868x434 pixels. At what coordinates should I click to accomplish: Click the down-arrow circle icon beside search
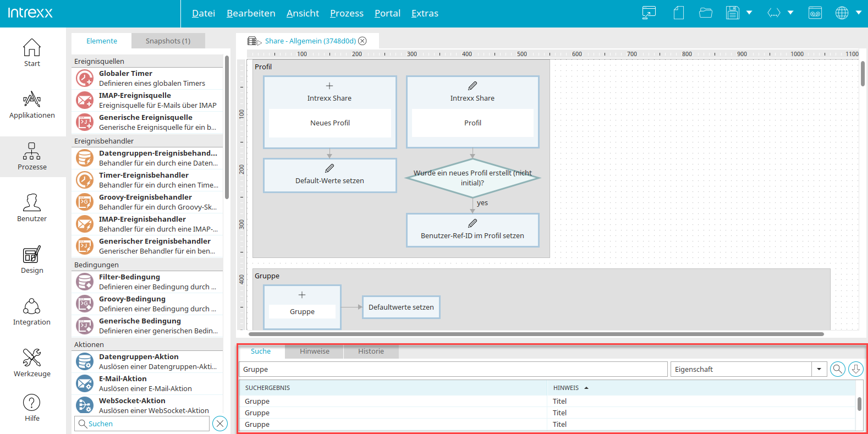point(856,369)
